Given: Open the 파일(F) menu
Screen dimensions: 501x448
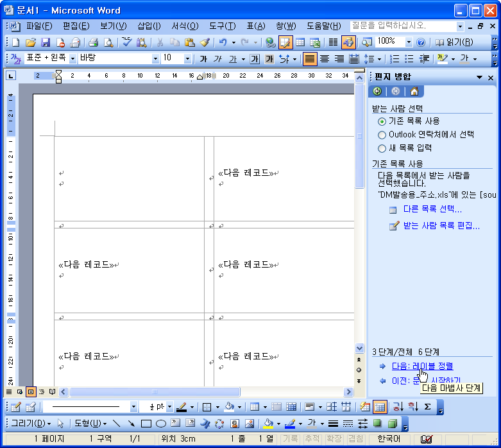Looking at the screenshot, I should point(39,26).
